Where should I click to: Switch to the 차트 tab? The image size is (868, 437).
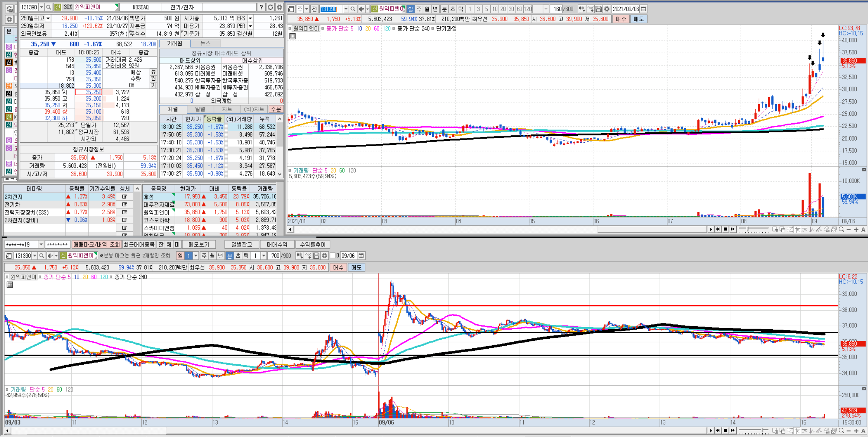click(227, 109)
